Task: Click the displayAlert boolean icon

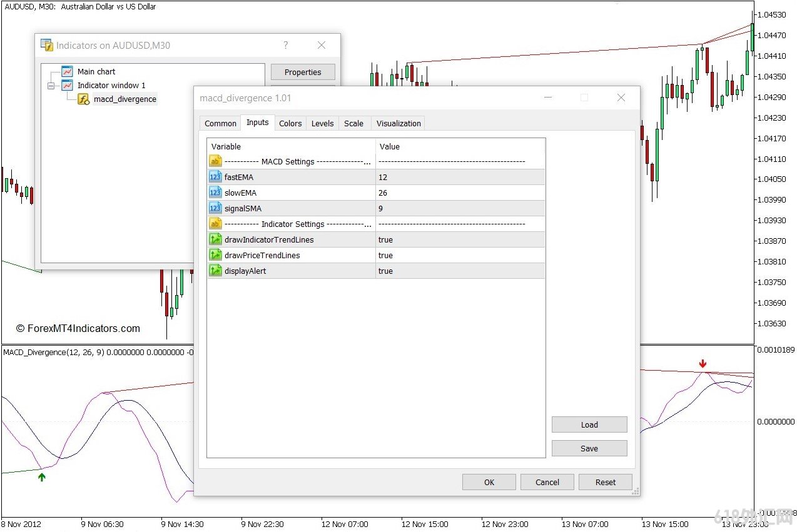Action: coord(215,271)
